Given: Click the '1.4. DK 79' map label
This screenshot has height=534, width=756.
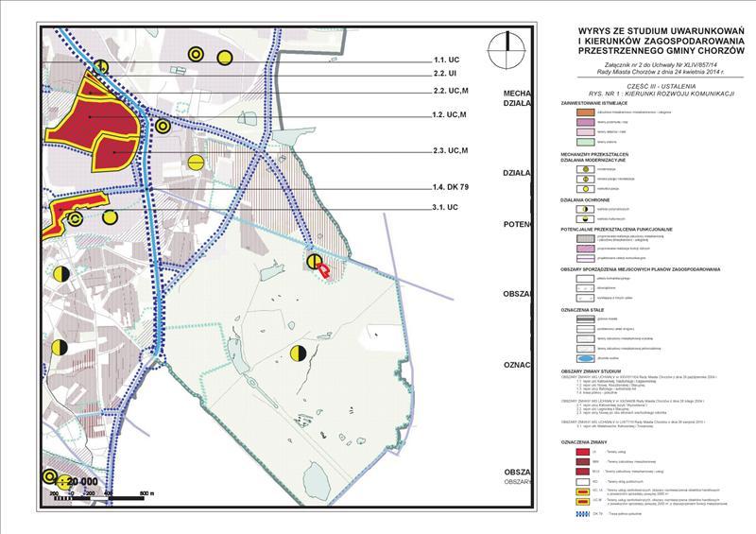Looking at the screenshot, I should point(451,187).
